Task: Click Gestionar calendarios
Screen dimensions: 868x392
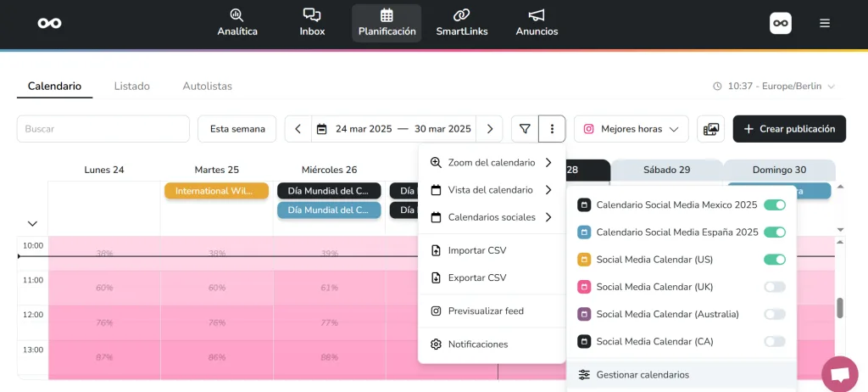Action: coord(643,374)
